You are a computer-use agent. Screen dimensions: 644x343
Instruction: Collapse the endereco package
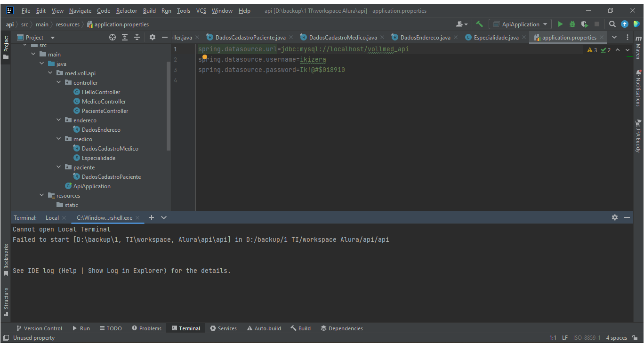(x=59, y=120)
